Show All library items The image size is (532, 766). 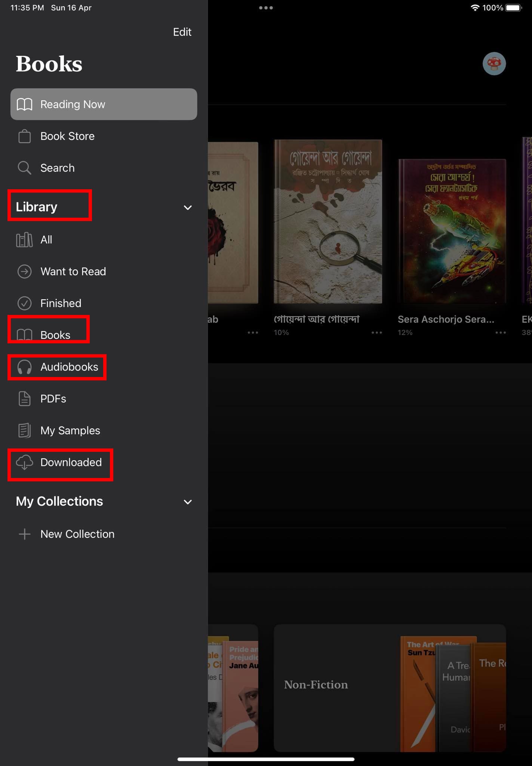tap(104, 240)
